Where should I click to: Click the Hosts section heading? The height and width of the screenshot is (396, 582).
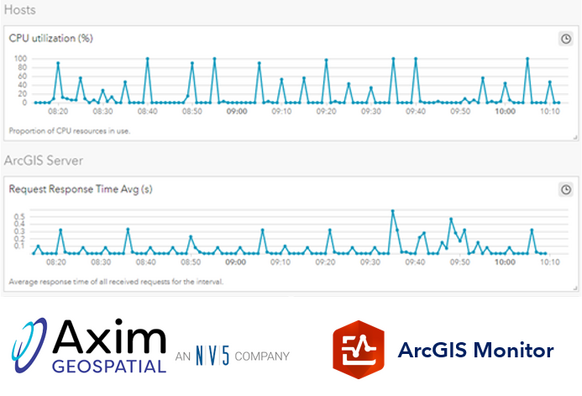point(20,10)
